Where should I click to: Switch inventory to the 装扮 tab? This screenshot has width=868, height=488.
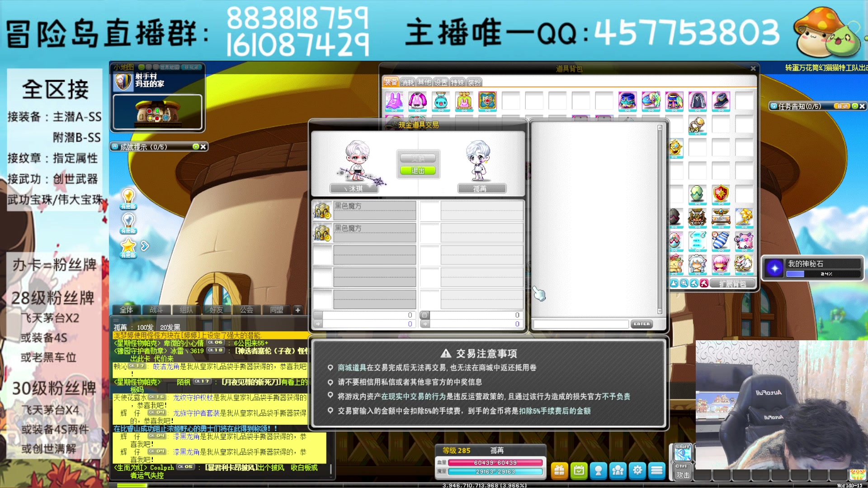click(x=474, y=82)
